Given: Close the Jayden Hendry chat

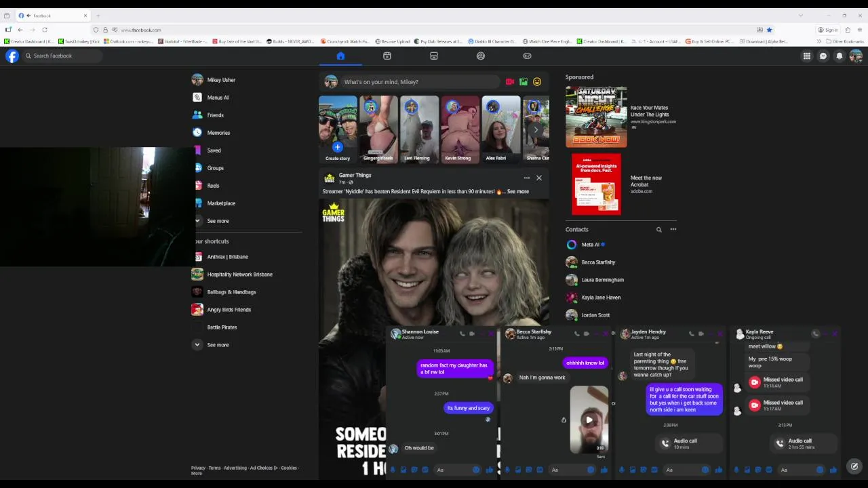Looking at the screenshot, I should tap(720, 333).
